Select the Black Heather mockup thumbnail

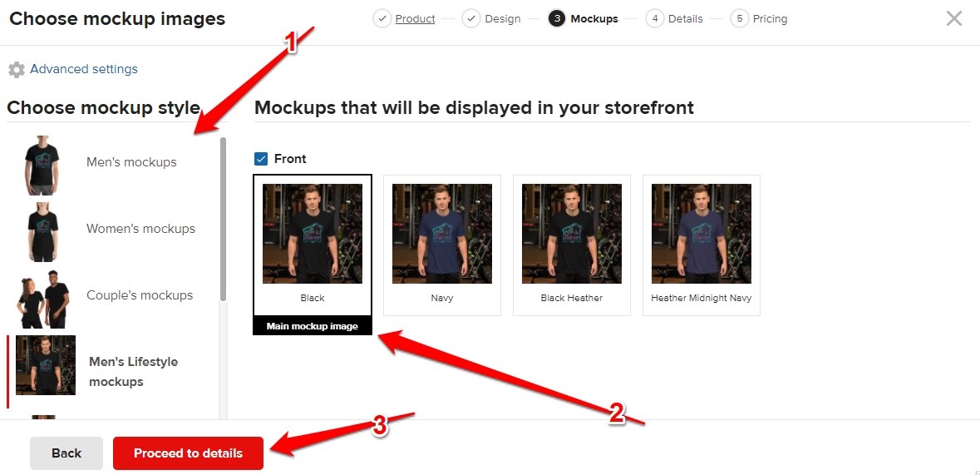point(572,245)
